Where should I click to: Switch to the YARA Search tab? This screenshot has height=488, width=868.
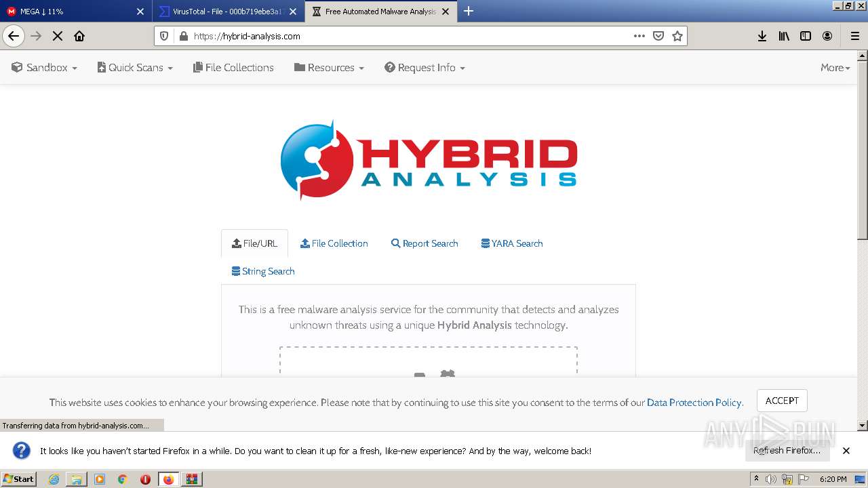[512, 243]
